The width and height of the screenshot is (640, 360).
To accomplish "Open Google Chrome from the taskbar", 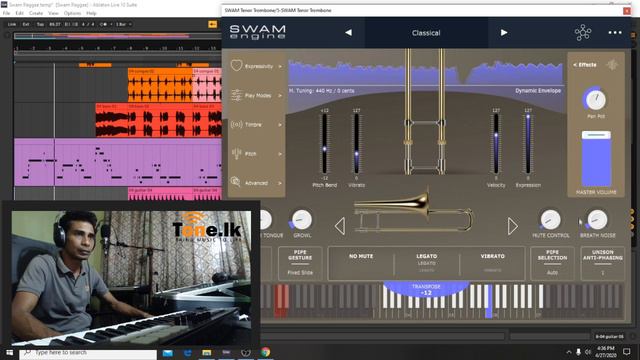I will click(x=266, y=352).
